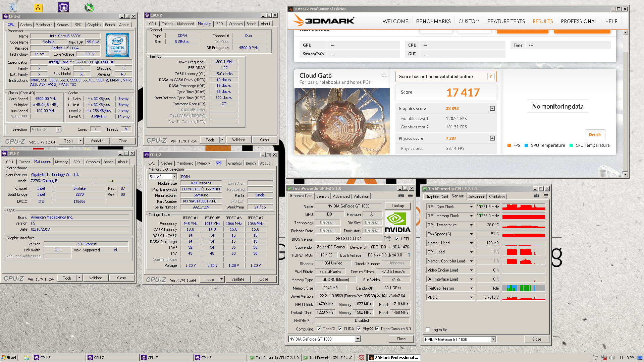Switch to Bench tab in CPU-Z Memory window
644x362 pixels.
[x=252, y=24]
